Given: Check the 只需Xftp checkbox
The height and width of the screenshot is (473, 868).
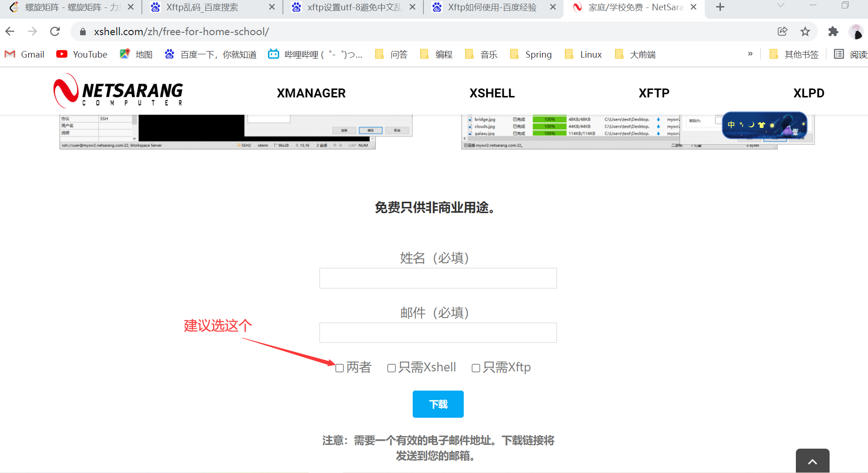Looking at the screenshot, I should tap(476, 368).
